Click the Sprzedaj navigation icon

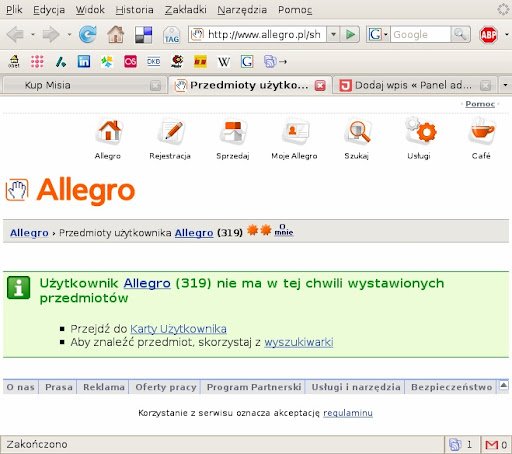[x=233, y=132]
